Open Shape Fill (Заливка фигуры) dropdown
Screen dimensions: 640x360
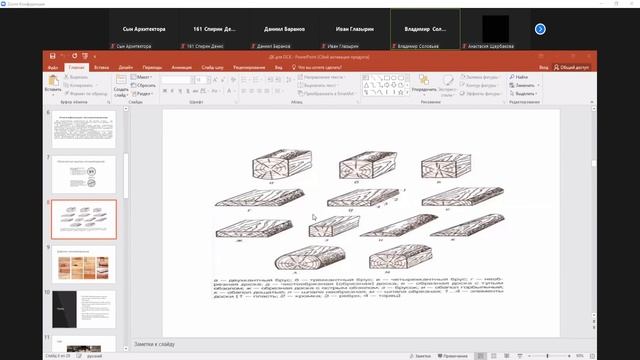click(480, 77)
